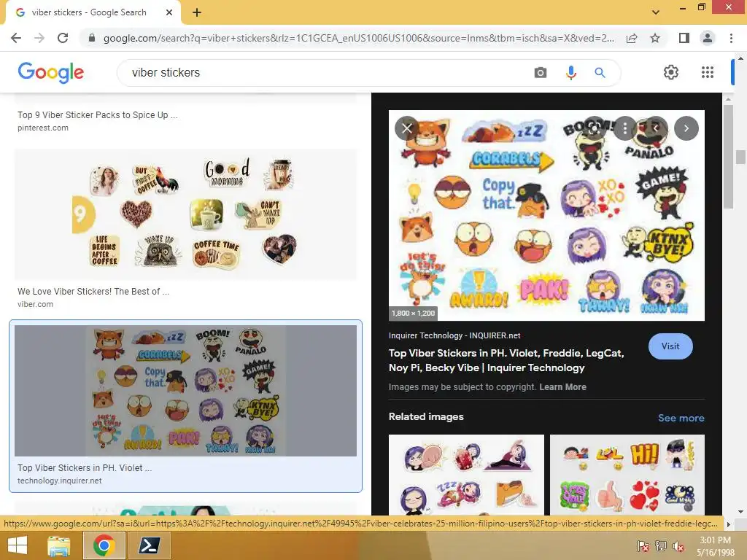Viewport: 747px width, 560px height.
Task: Click Action Center flag tray icon
Action: [643, 546]
